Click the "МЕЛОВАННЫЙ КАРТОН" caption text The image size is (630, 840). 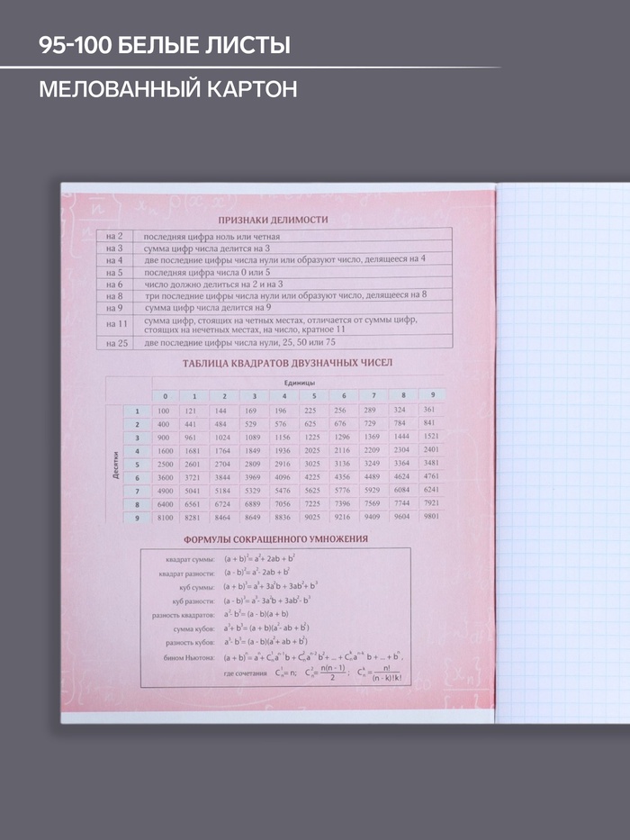coord(167,91)
